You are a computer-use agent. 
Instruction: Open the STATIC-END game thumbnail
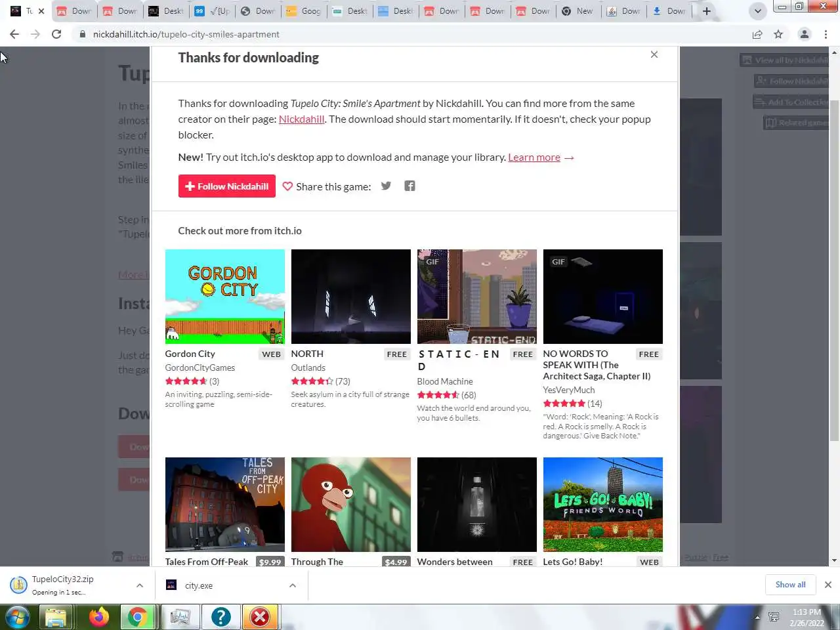[x=477, y=297]
